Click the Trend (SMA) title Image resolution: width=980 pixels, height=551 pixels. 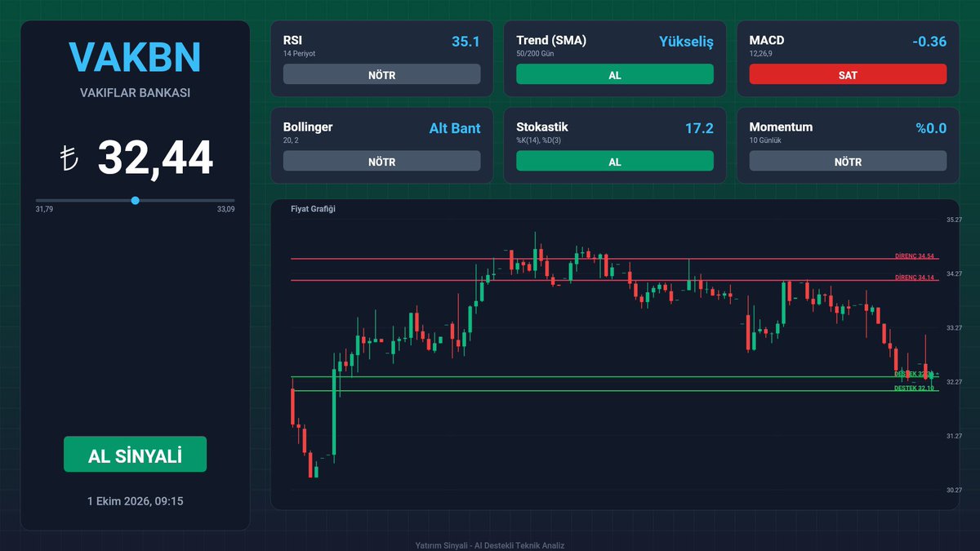click(x=551, y=40)
